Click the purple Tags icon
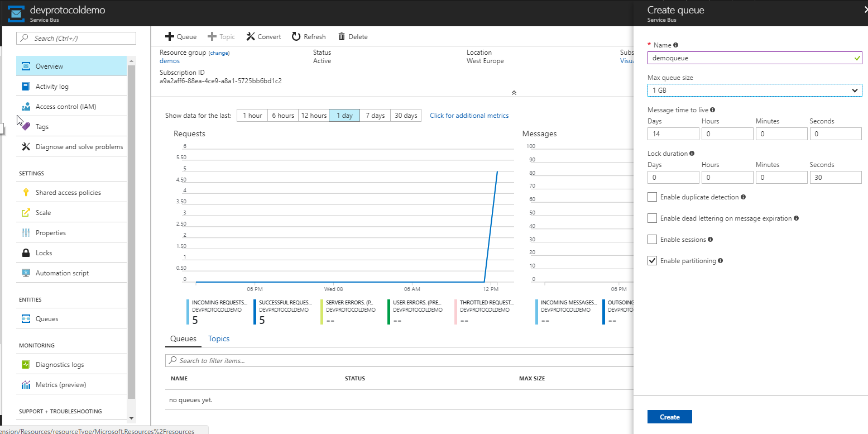This screenshot has width=868, height=434. tap(26, 127)
